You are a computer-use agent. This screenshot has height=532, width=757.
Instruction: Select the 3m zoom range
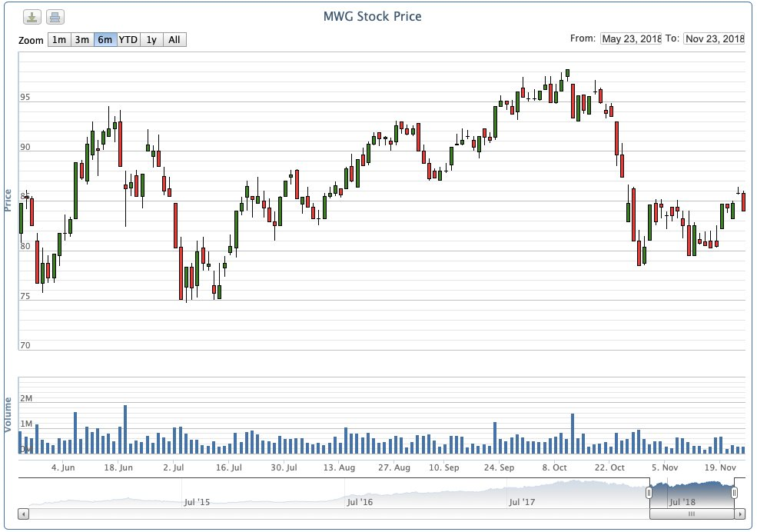click(82, 40)
